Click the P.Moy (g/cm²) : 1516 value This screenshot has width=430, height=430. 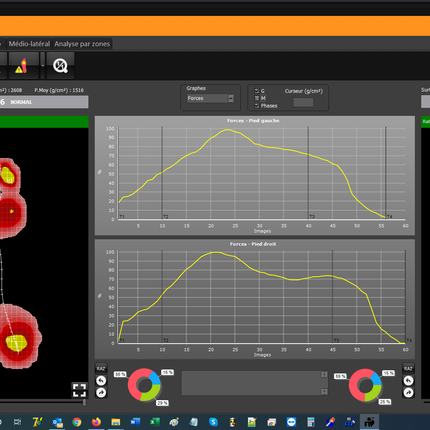(x=59, y=90)
